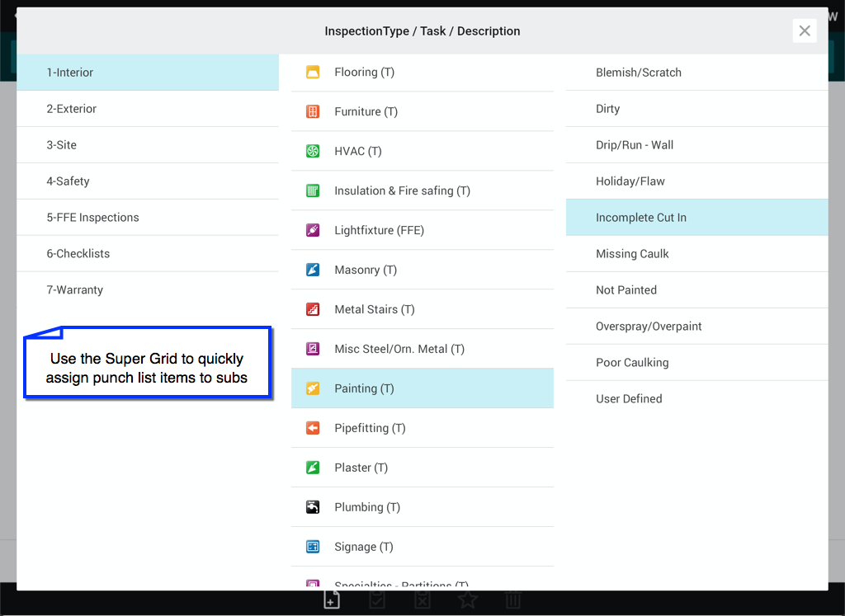Click the Metal Stairs icon
Viewport: 845px width, 616px height.
point(313,310)
